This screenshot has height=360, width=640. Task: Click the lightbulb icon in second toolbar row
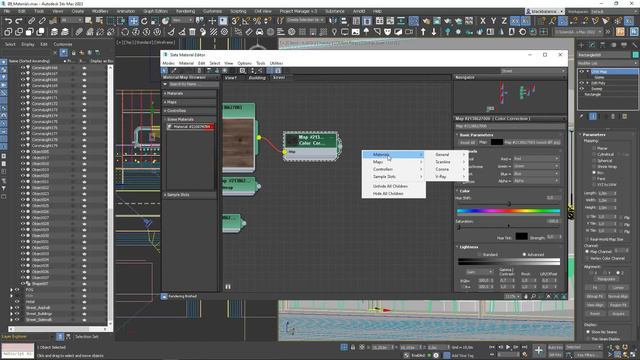click(x=334, y=31)
